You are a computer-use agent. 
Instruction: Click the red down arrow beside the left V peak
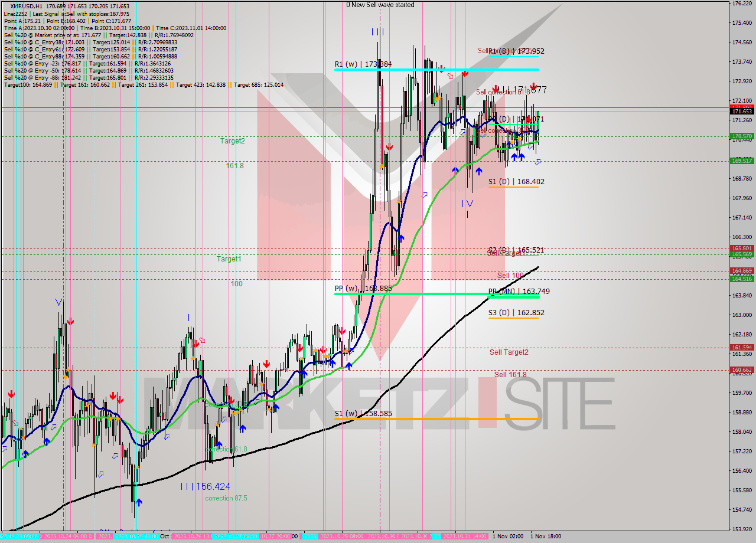point(71,322)
